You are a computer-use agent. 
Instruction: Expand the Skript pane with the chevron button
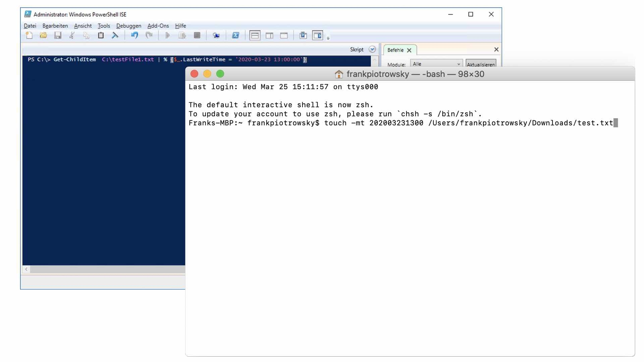[x=372, y=49]
